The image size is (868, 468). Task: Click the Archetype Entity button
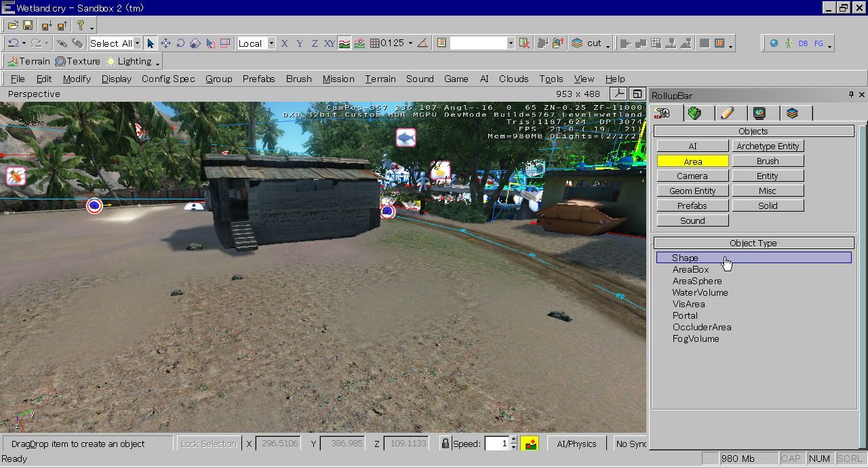tap(768, 146)
